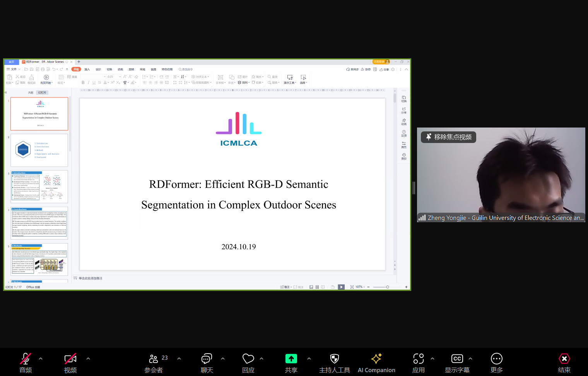Select slide 2 contents thumbnail

(39, 150)
